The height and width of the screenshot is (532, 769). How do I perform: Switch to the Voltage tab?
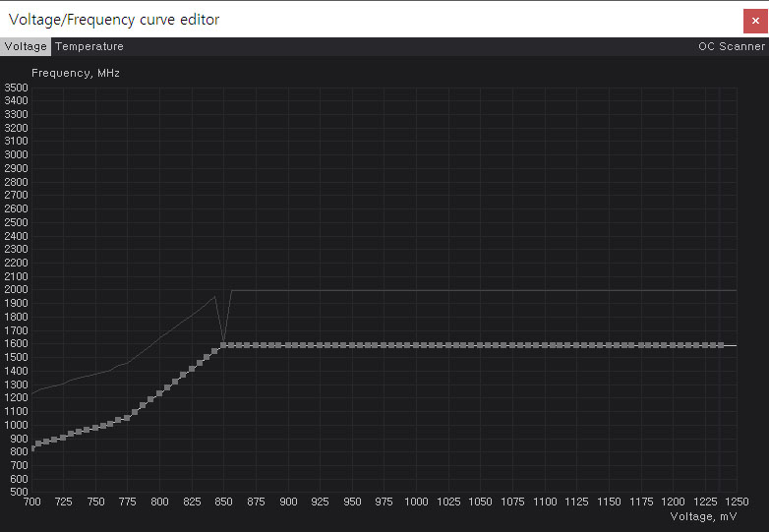[25, 46]
